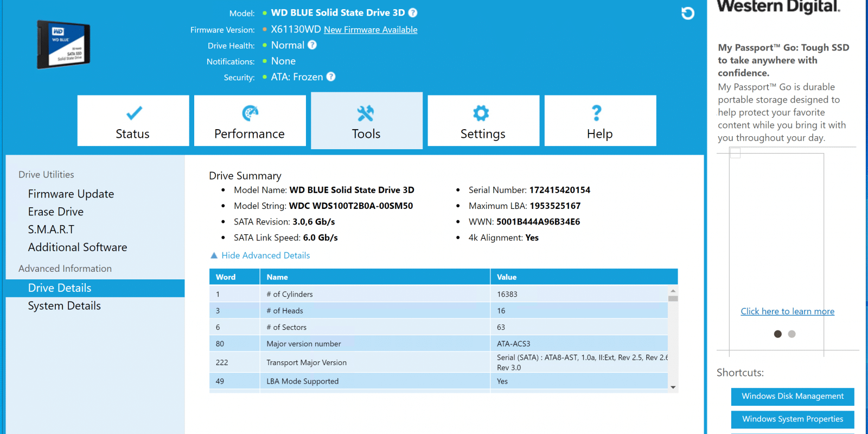The height and width of the screenshot is (434, 868).
Task: Click the WD Blue SSD drive image
Action: pos(63,44)
